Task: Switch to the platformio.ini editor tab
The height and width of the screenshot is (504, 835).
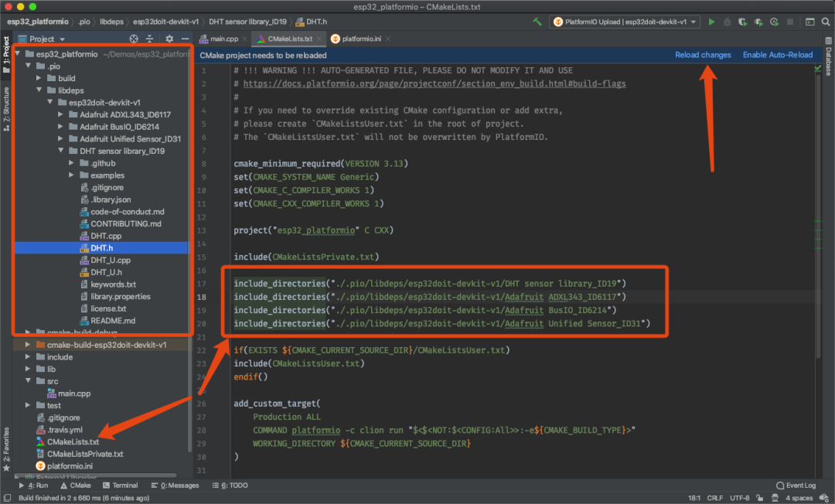Action: coord(363,39)
